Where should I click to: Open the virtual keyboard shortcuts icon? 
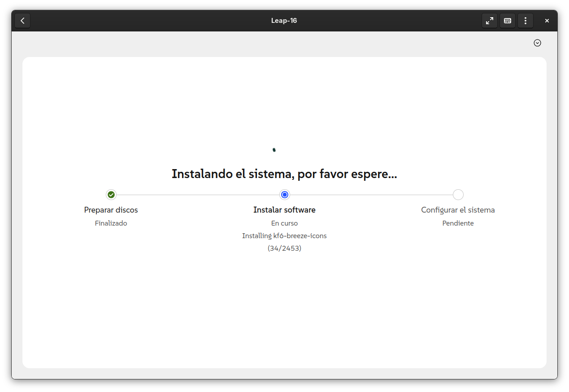click(x=507, y=20)
